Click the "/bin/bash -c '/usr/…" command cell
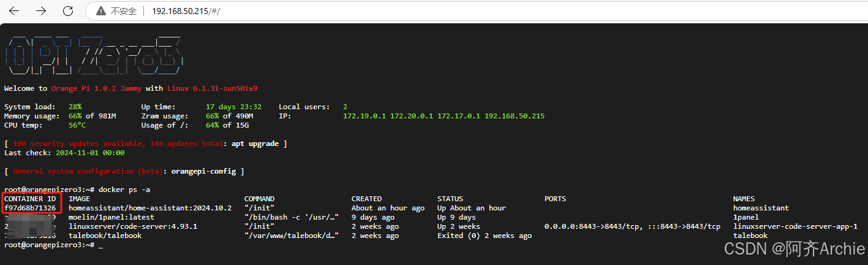This screenshot has width=868, height=265. point(292,217)
